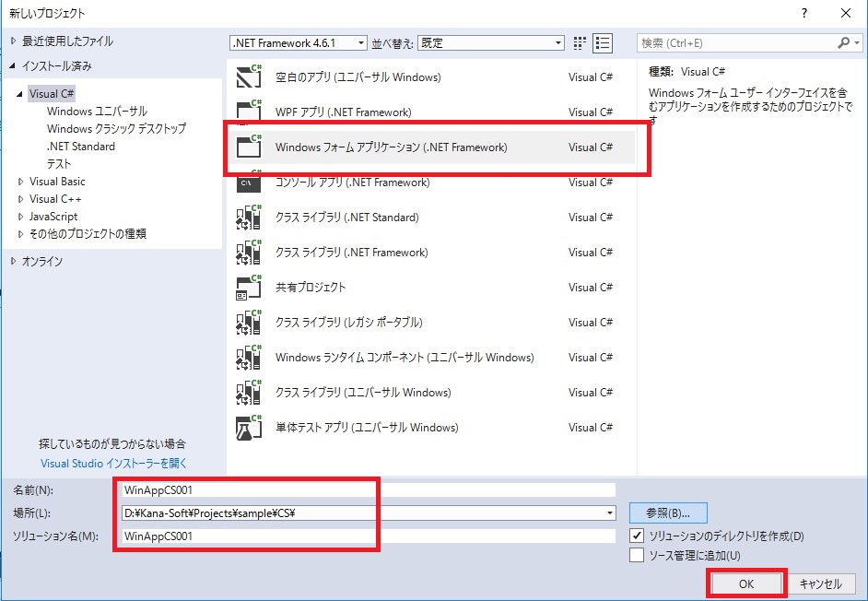Collapse the installed (インストール済み) node
This screenshot has height=601, width=868.
click(13, 66)
